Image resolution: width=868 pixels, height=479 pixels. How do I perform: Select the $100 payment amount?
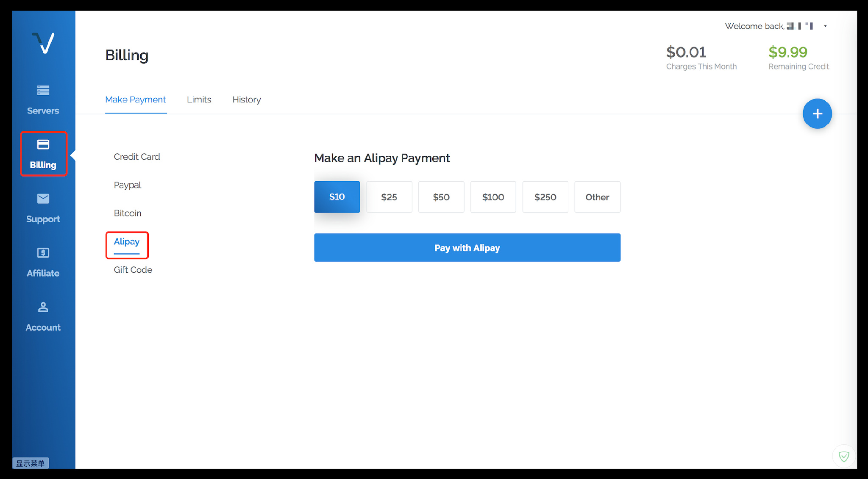493,197
